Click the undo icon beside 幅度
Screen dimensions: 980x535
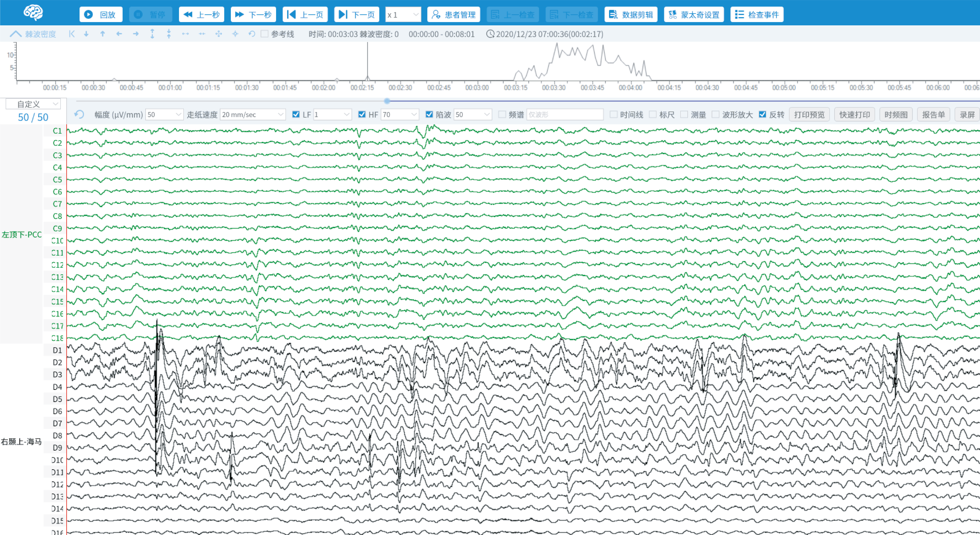coord(79,115)
